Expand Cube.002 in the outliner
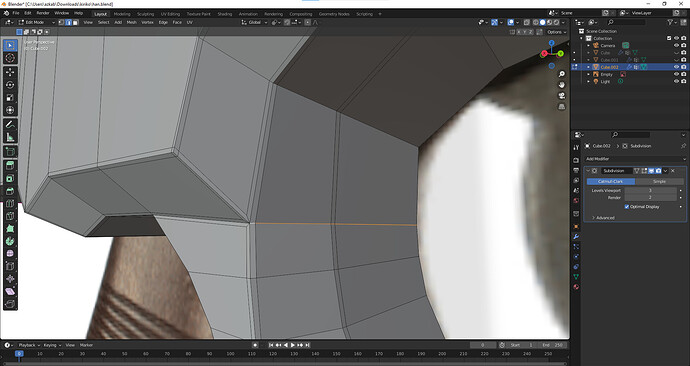The height and width of the screenshot is (366, 690). tap(588, 67)
